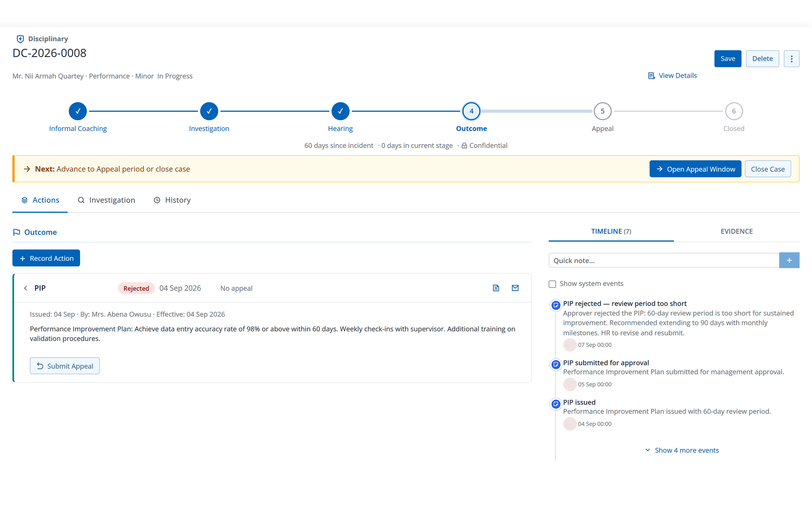Click the Confidential lock icon
The width and height of the screenshot is (812, 508).
[464, 146]
